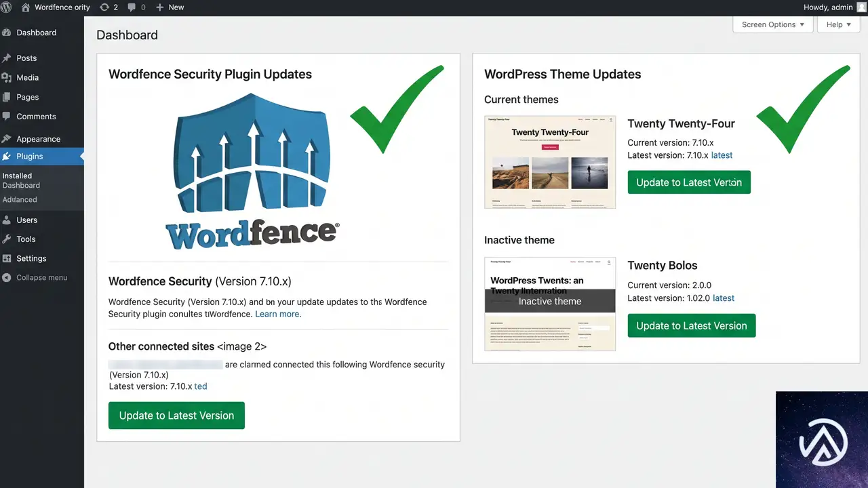Click the Pages icon in sidebar
Image resolution: width=868 pixels, height=488 pixels.
coord(7,97)
